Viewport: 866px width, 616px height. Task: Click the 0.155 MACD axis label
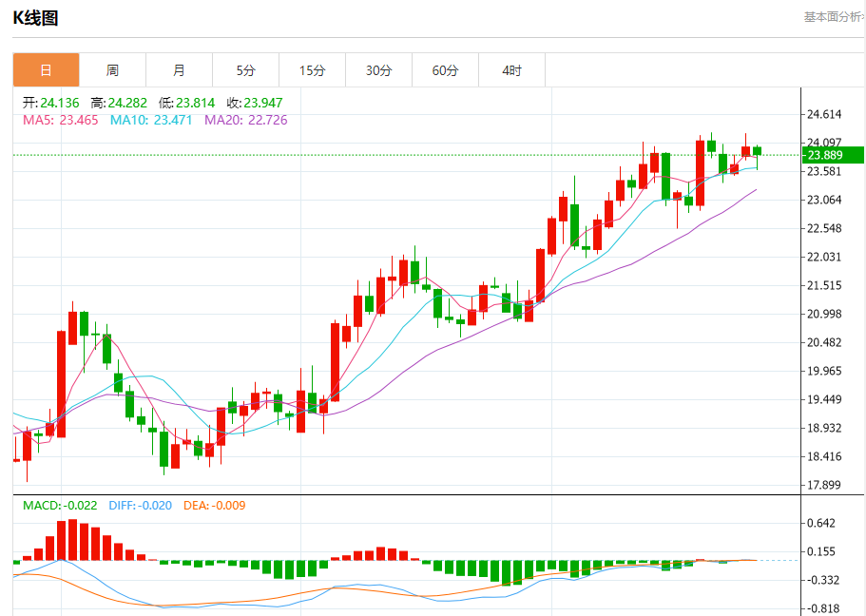pos(821,551)
